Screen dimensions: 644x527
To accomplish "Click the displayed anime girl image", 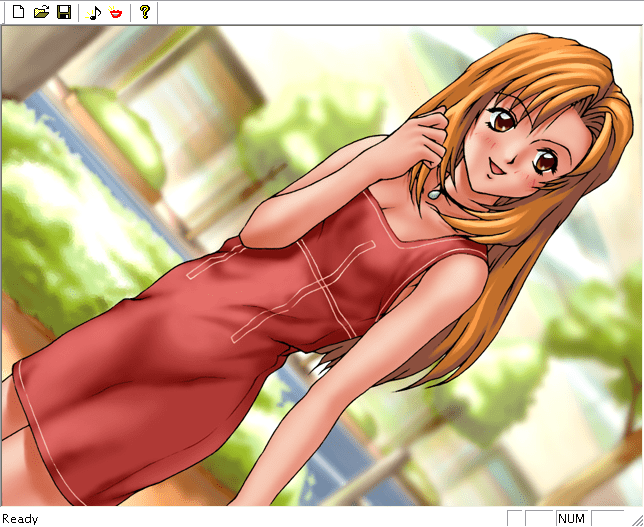I will pos(322,266).
